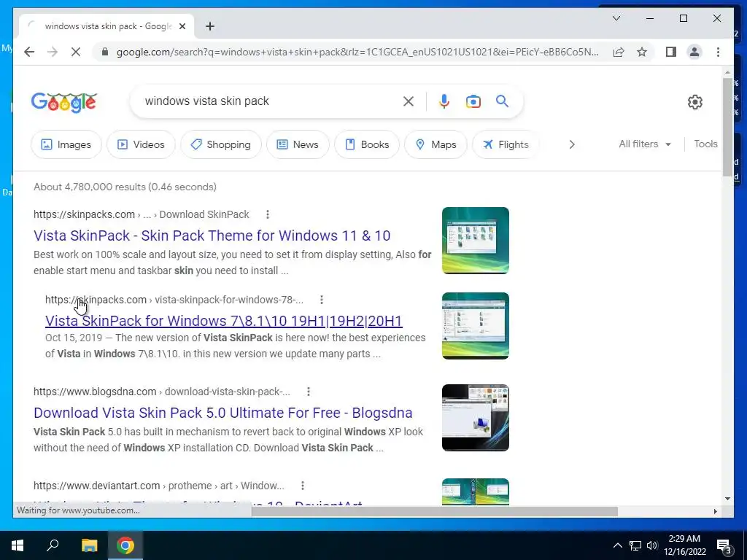The width and height of the screenshot is (747, 560).
Task: Filter results by Flights
Action: pos(506,144)
